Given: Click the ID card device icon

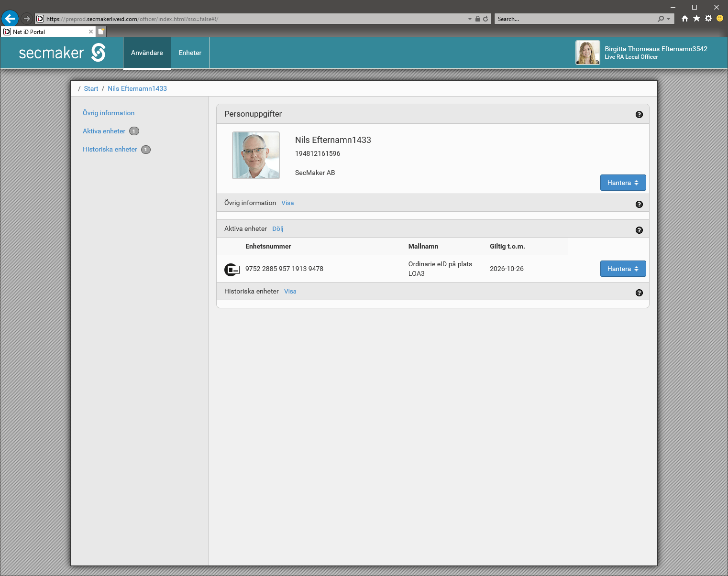Looking at the screenshot, I should coord(232,270).
